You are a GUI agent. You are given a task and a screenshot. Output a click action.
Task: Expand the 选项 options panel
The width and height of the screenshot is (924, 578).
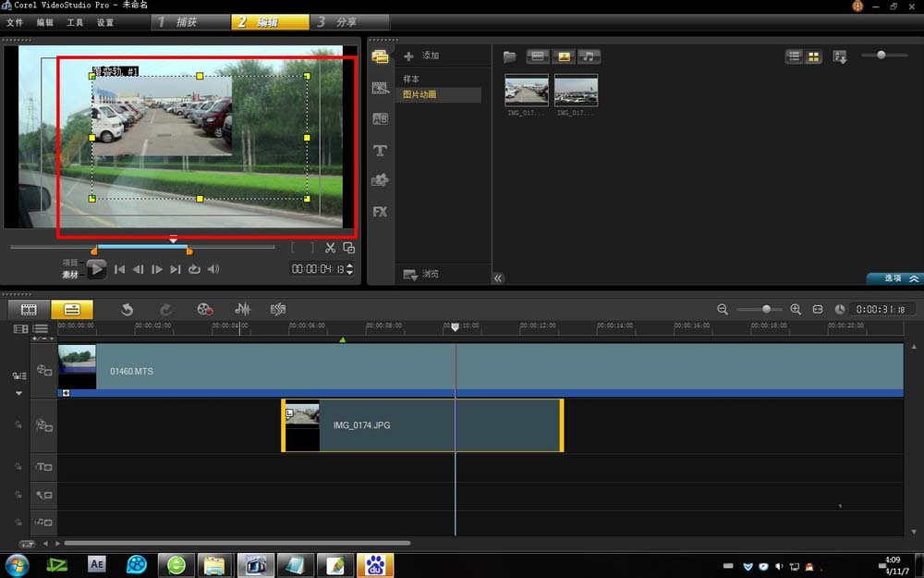(x=894, y=278)
